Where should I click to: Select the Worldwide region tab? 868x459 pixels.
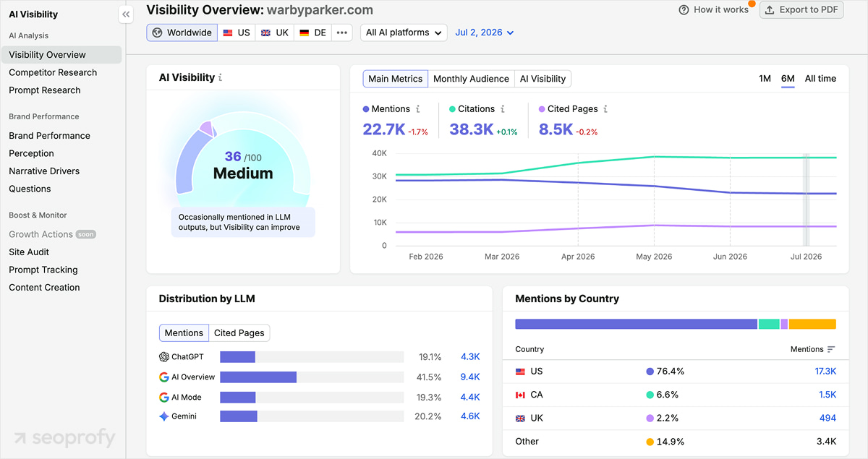(182, 33)
